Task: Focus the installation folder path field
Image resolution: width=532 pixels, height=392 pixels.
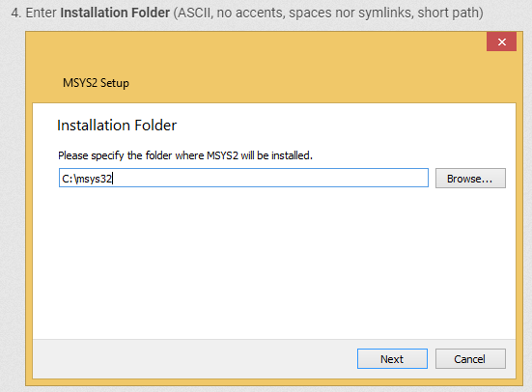Action: 243,178
